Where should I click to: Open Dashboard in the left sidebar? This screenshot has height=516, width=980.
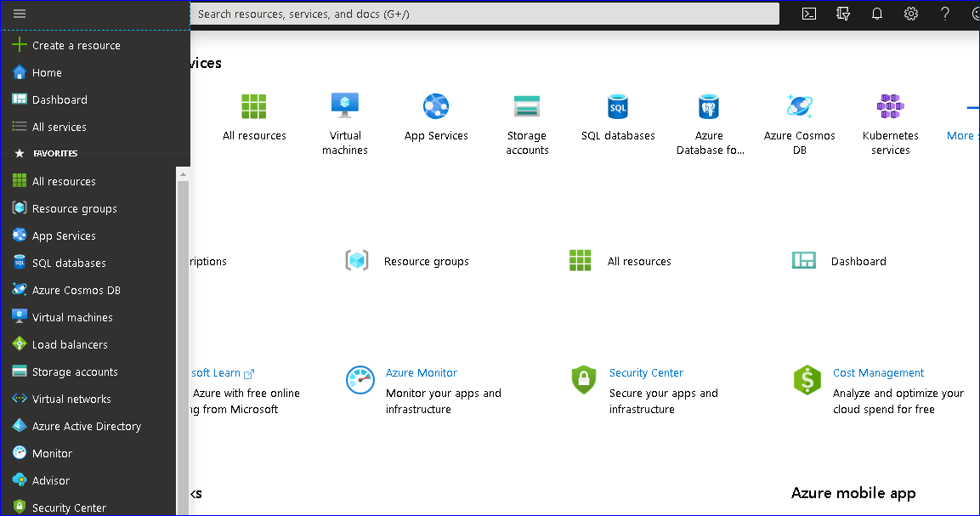pyautogui.click(x=59, y=99)
